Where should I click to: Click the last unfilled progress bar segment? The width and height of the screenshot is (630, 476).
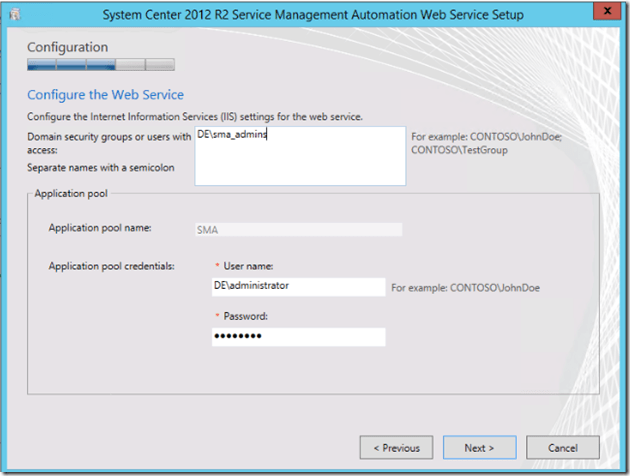(160, 66)
